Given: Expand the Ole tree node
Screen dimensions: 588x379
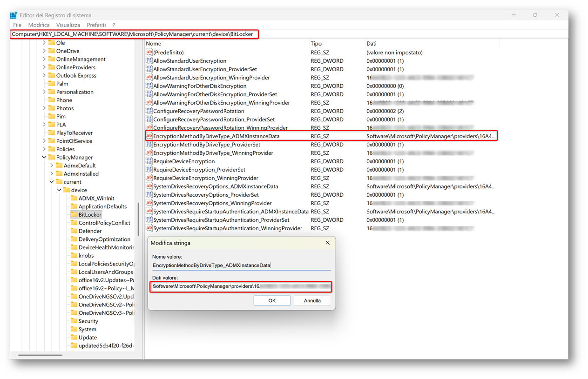Looking at the screenshot, I should point(45,43).
